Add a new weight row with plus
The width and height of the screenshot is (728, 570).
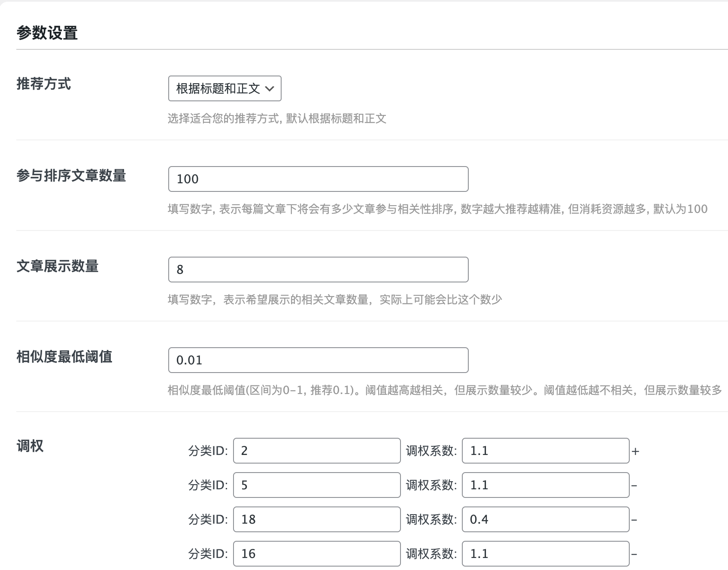636,452
